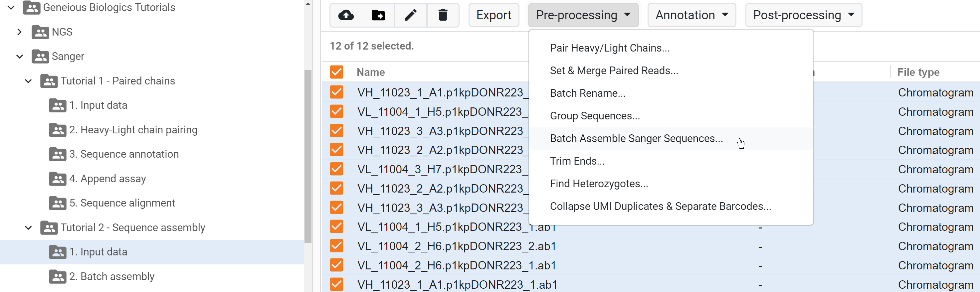Choose Batch Rename... menu item
980x292 pixels.
(x=671, y=93)
